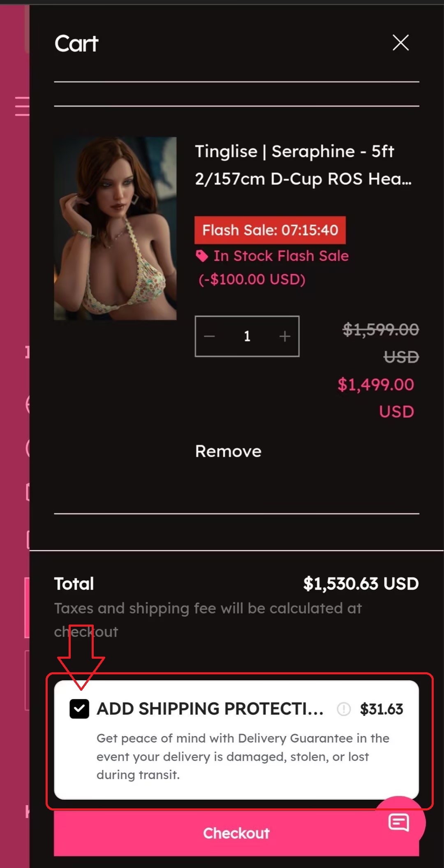Image resolution: width=444 pixels, height=868 pixels.
Task: Select the quantity field showing 1
Action: point(247,336)
